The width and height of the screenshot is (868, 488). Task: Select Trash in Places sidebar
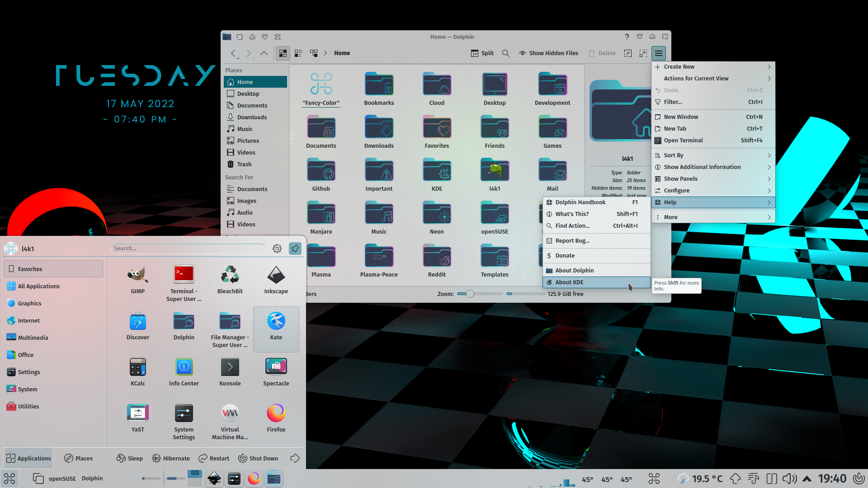click(255, 164)
